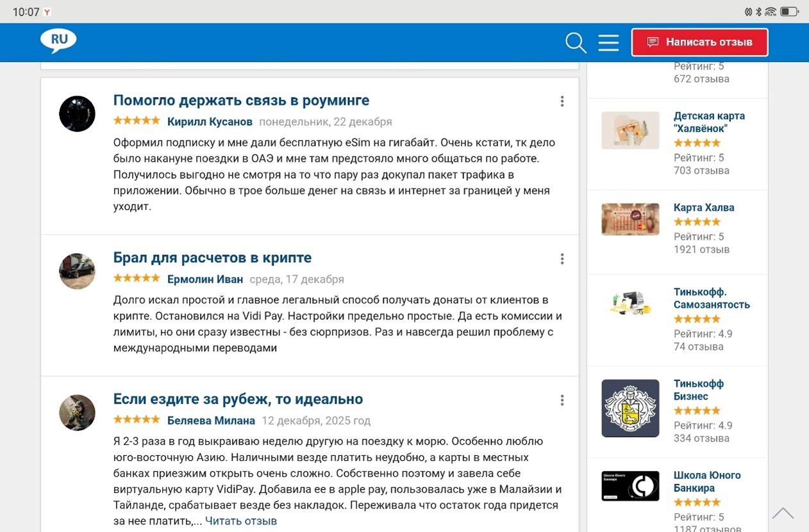The image size is (809, 532).
Task: Click Ермолин Иван's car avatar
Action: pyautogui.click(x=77, y=271)
